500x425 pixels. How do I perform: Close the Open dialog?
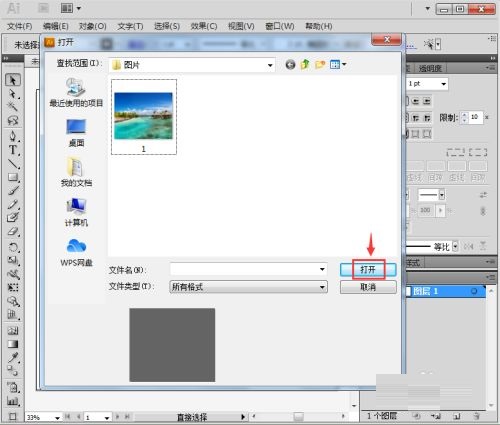(386, 40)
